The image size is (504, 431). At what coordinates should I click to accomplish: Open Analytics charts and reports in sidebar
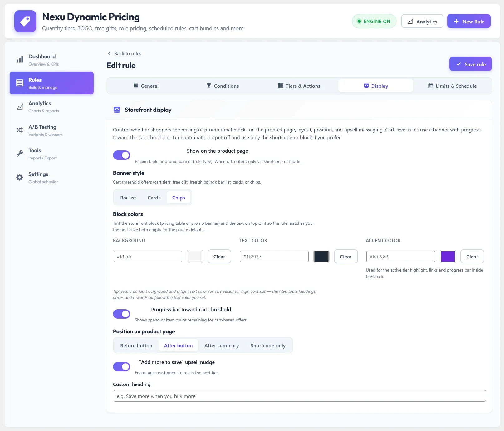tap(51, 107)
